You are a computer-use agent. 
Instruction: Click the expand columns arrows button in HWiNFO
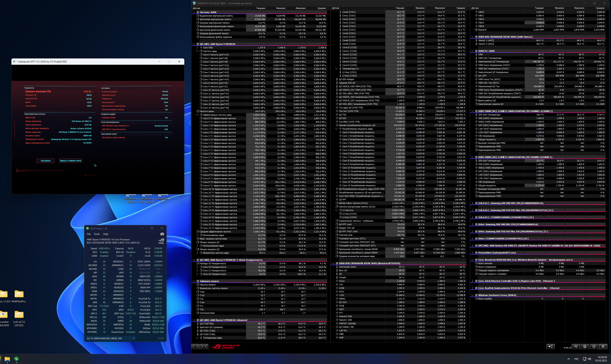195,346
